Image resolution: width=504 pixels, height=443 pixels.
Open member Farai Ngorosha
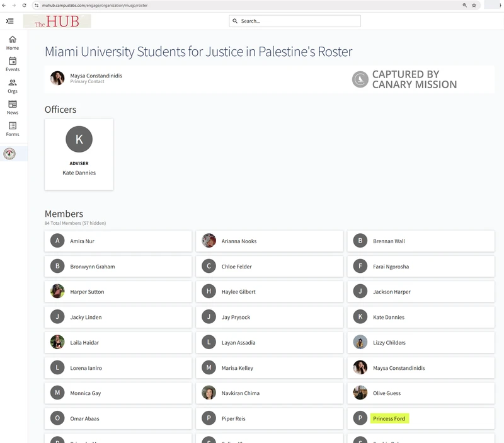coord(421,267)
